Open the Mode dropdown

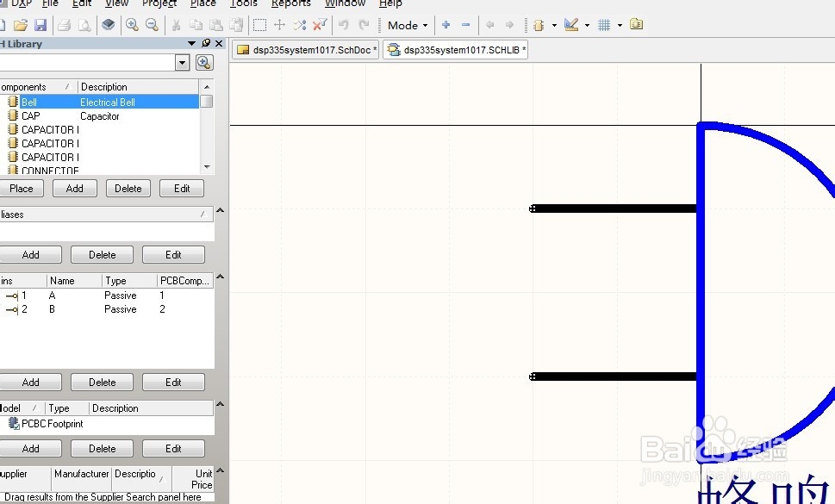pyautogui.click(x=408, y=25)
